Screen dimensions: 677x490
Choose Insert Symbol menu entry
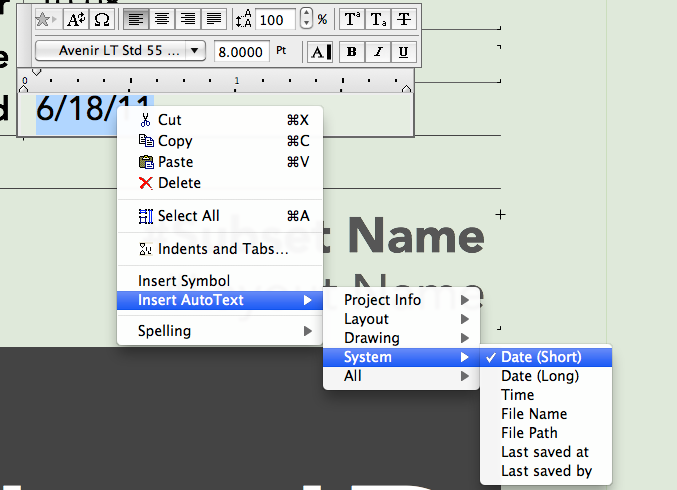point(220,281)
